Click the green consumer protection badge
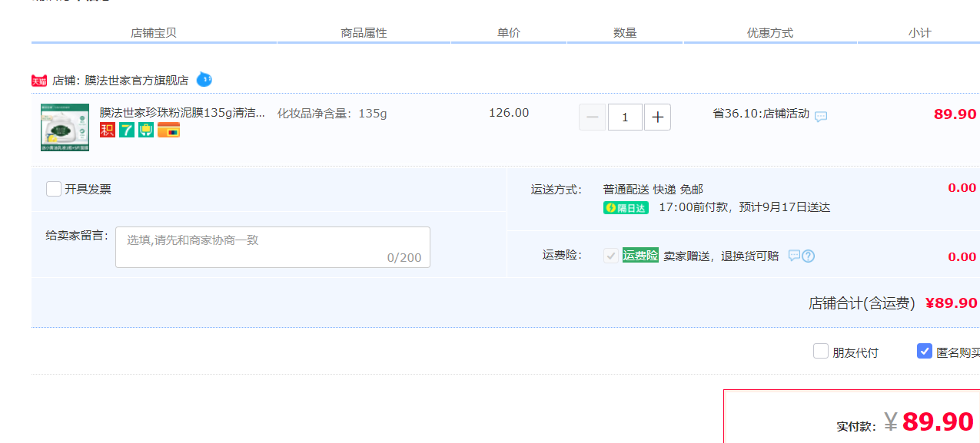The width and height of the screenshot is (980, 443). [x=146, y=130]
